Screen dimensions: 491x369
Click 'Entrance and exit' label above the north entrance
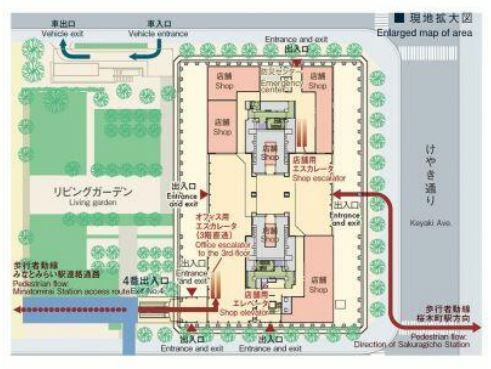296,39
